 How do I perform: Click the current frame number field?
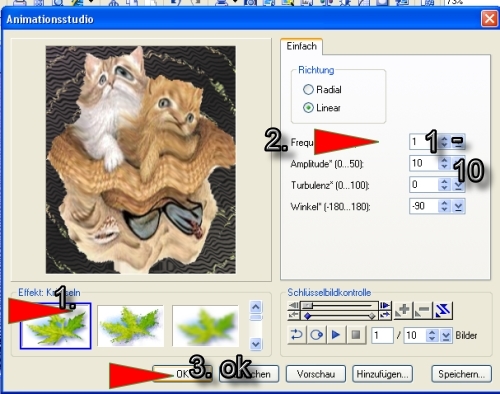tap(382, 335)
